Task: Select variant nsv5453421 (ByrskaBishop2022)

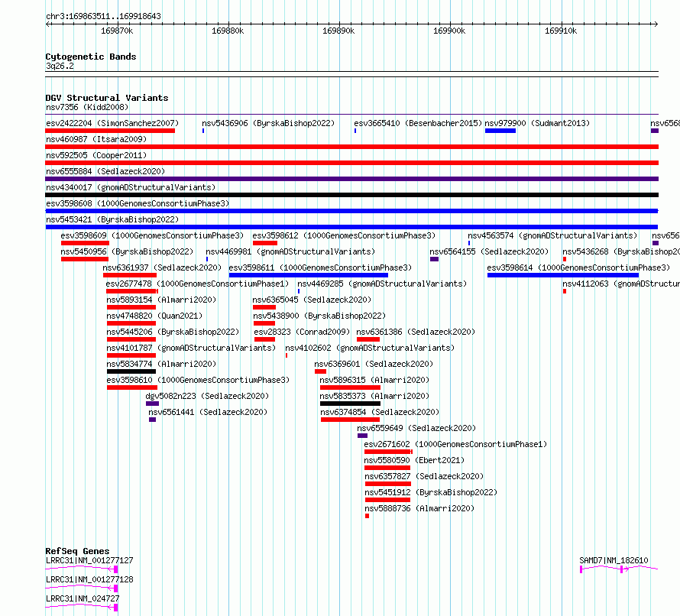Action: tap(112, 219)
